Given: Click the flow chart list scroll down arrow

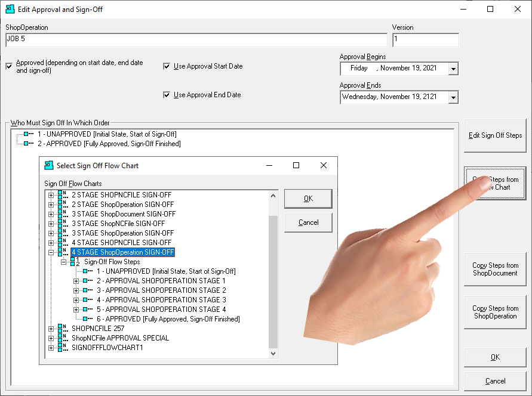Looking at the screenshot, I should click(273, 353).
